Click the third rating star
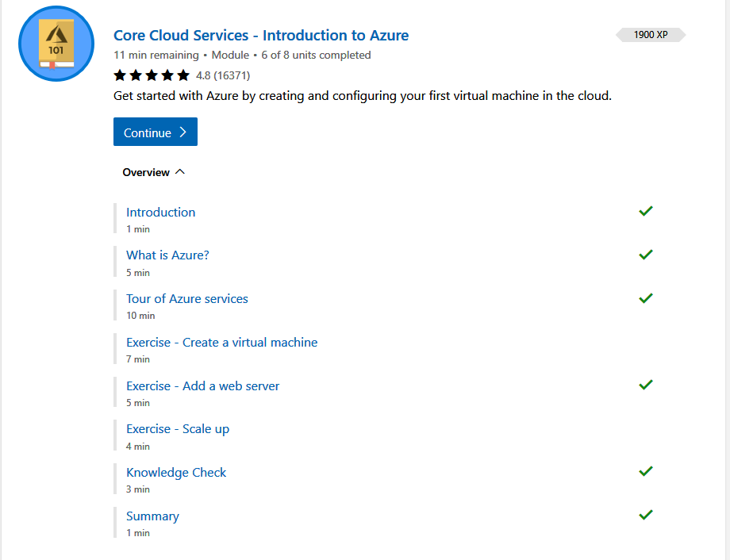The width and height of the screenshot is (730, 560). coord(152,75)
